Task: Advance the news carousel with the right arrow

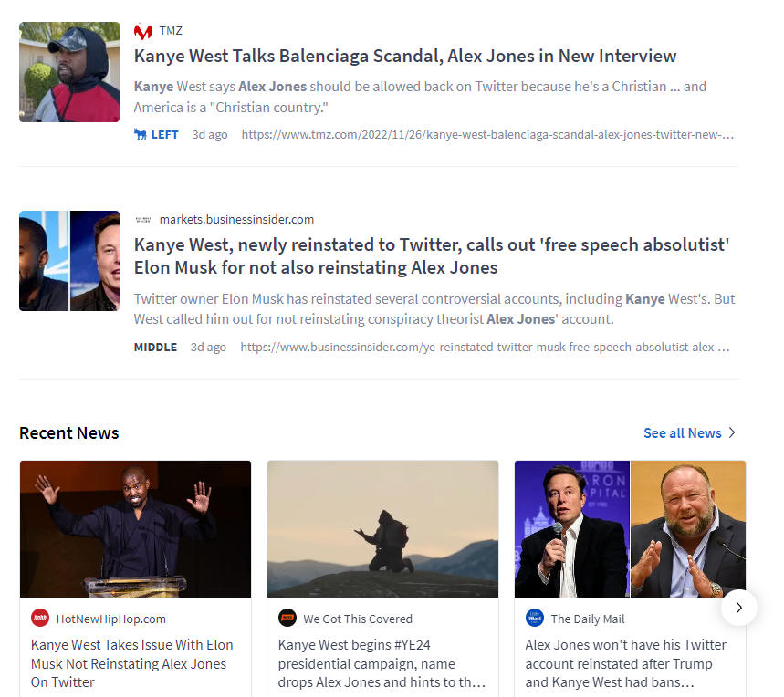Action: coord(739,608)
